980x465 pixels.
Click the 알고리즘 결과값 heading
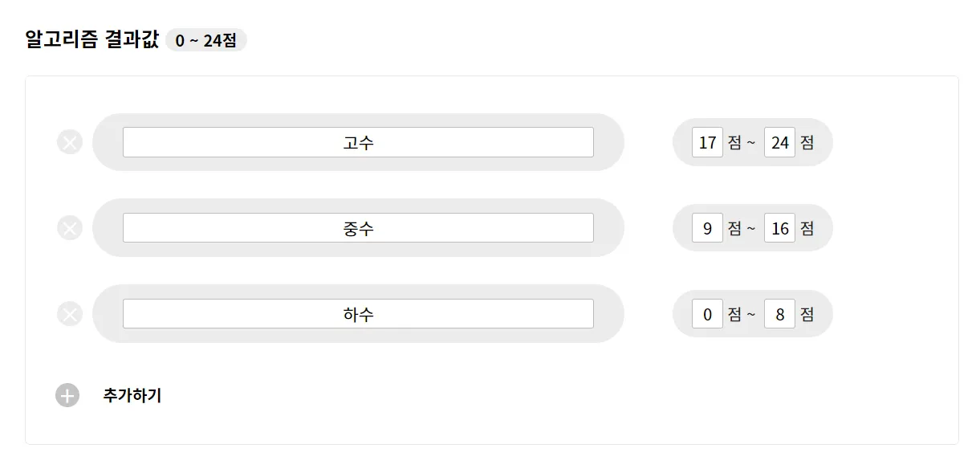(x=92, y=40)
